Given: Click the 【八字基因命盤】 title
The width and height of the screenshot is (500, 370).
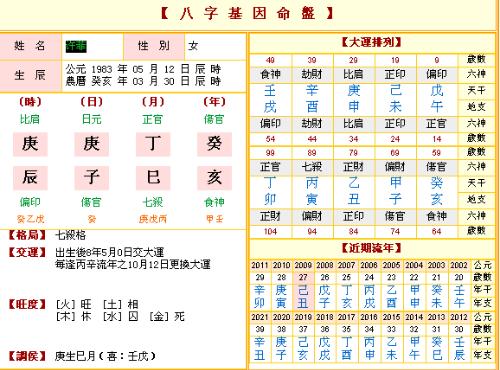Looking at the screenshot, I should point(247,13).
